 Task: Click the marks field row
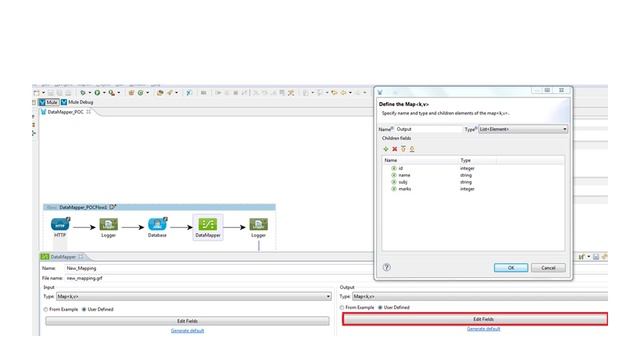(473, 189)
